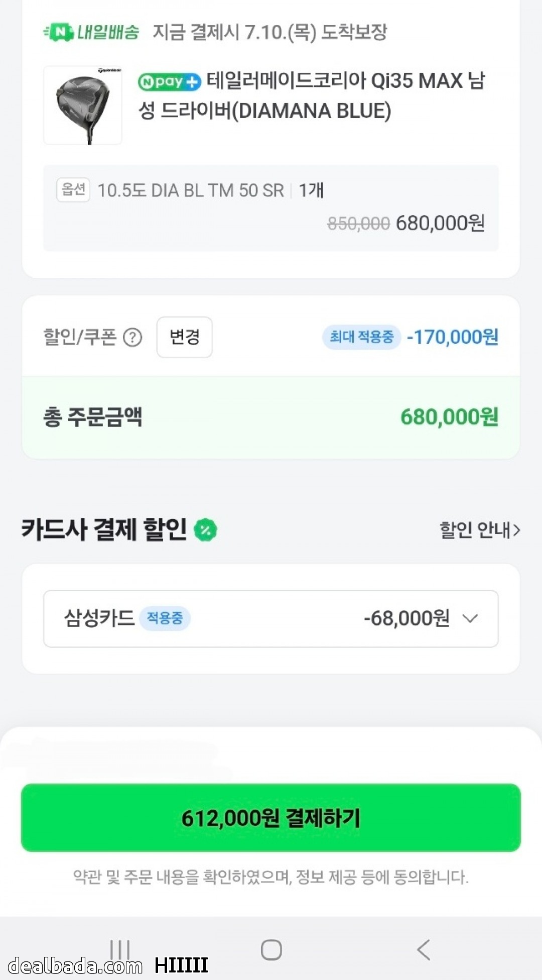The height and width of the screenshot is (980, 542).
Task: Tap the 약관 및 주문 내용 agreement text
Action: (x=271, y=877)
